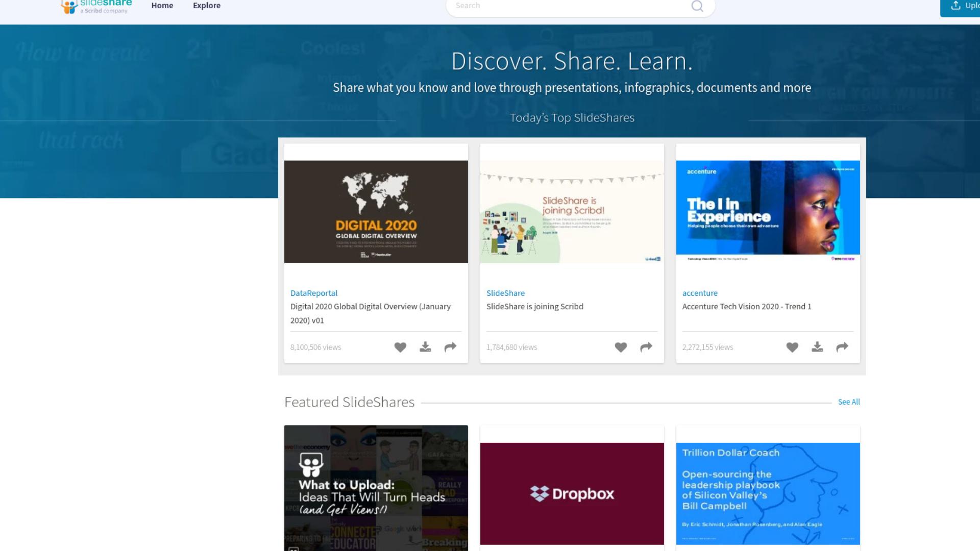Viewport: 980px width, 551px height.
Task: Open The I in Experience thumbnail
Action: 768,212
